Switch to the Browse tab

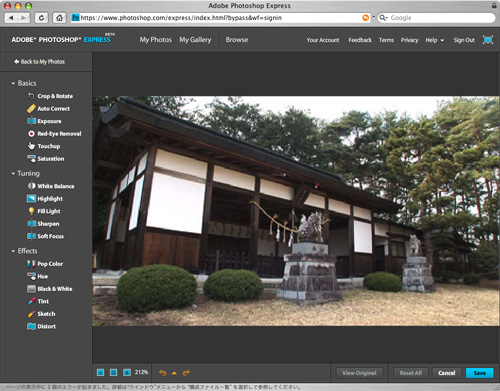tap(237, 40)
